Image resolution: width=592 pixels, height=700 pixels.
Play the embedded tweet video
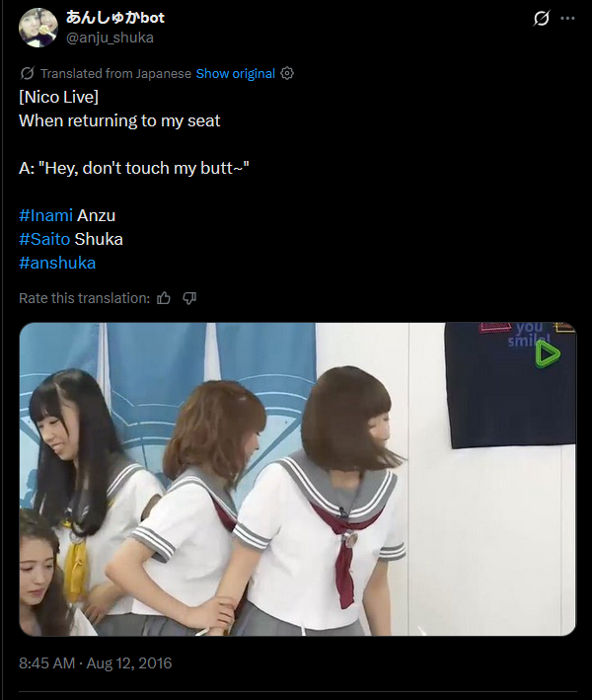click(298, 479)
